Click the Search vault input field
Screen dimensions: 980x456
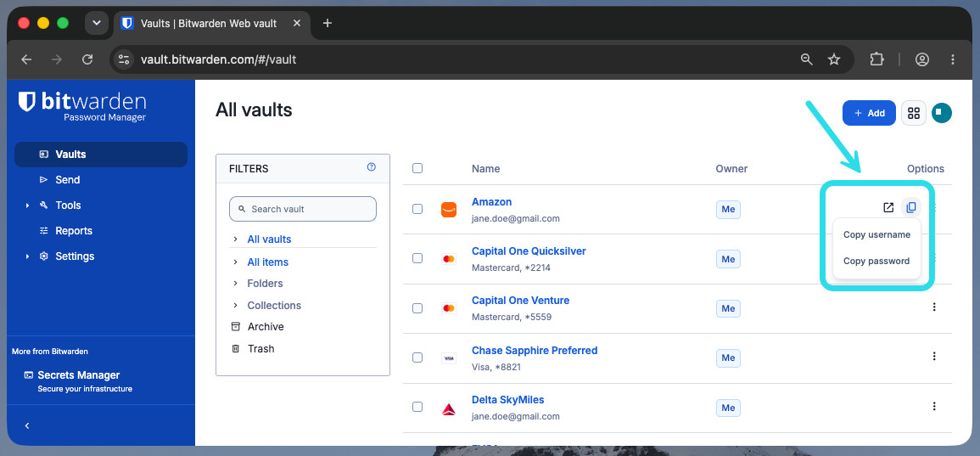click(303, 209)
